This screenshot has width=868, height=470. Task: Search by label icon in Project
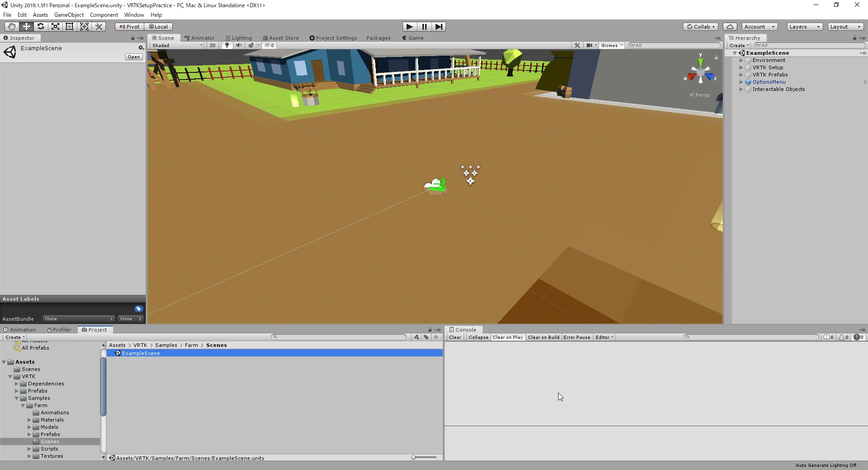pyautogui.click(x=426, y=337)
